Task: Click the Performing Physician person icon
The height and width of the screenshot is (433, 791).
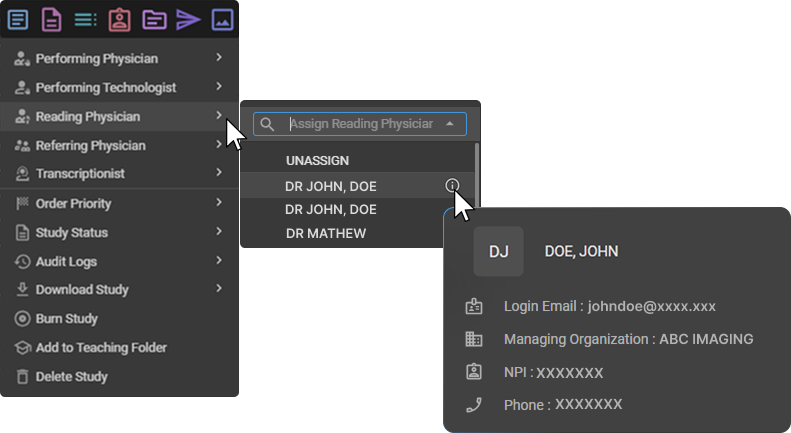Action: tap(22, 59)
